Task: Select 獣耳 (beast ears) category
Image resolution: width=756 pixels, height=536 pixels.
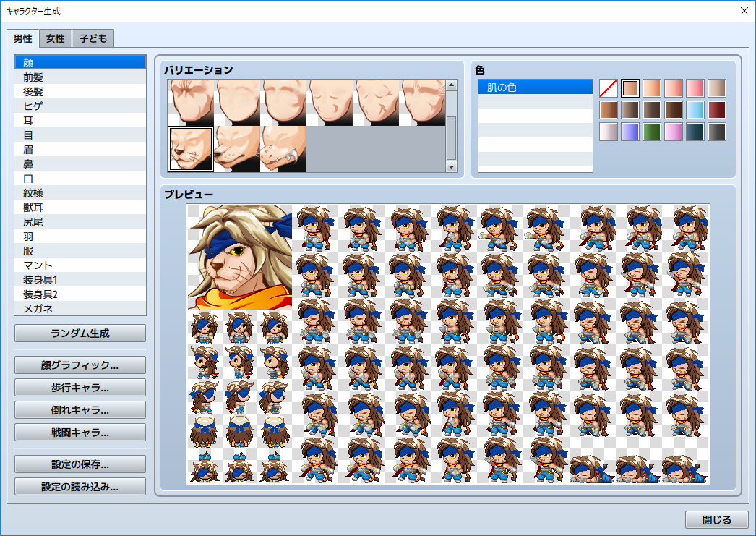Action: click(80, 207)
